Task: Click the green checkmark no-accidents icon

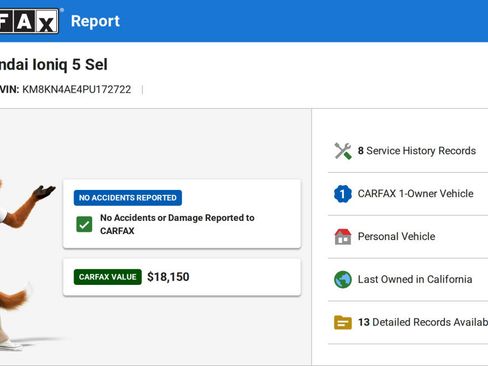Action: [84, 224]
